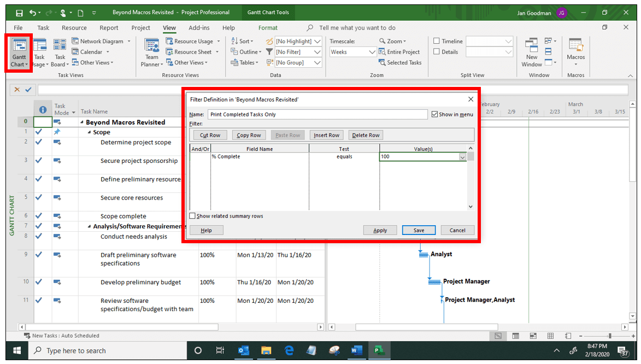Screen dimensions: 641x364
Task: Open the Timescale Weeks dropdown
Action: pyautogui.click(x=372, y=52)
